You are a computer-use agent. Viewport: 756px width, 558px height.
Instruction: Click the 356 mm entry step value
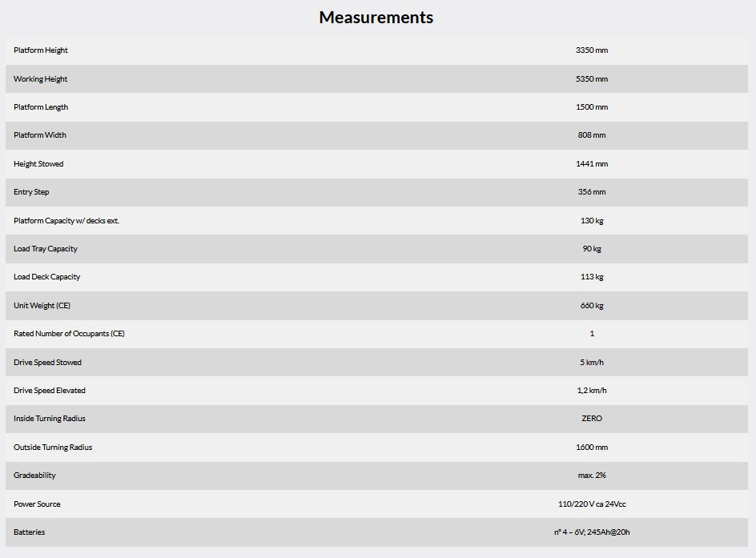[591, 192]
